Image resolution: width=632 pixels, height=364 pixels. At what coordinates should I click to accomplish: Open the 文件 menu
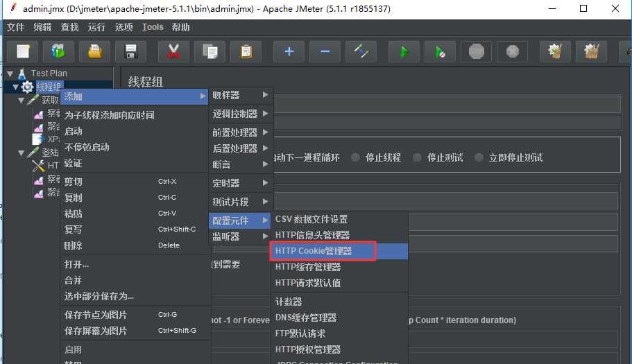16,27
